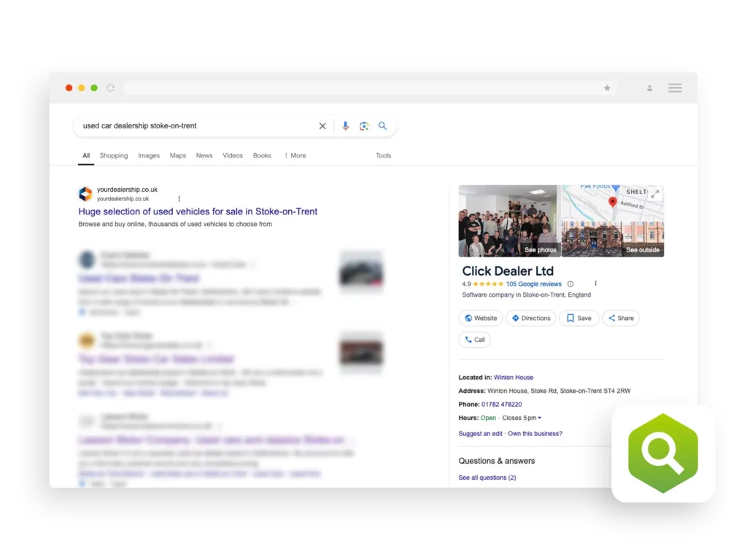The height and width of the screenshot is (560, 747).
Task: Switch to the Videos tab
Action: pos(233,156)
